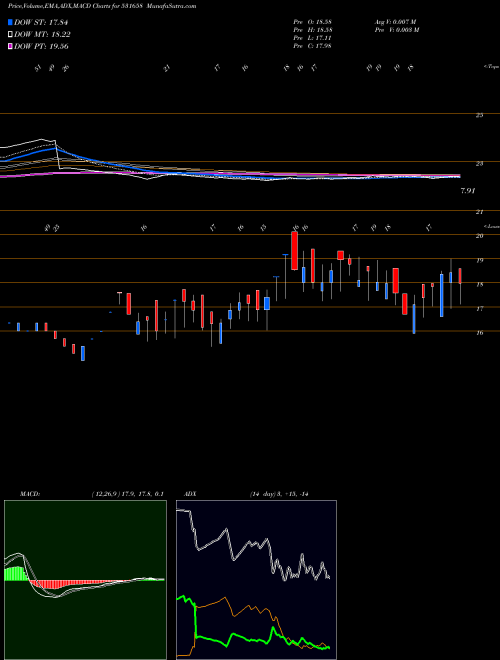Image resolution: width=500 pixels, height=660 pixels.
Task: Click the 17 price axis label
Action: point(479,309)
